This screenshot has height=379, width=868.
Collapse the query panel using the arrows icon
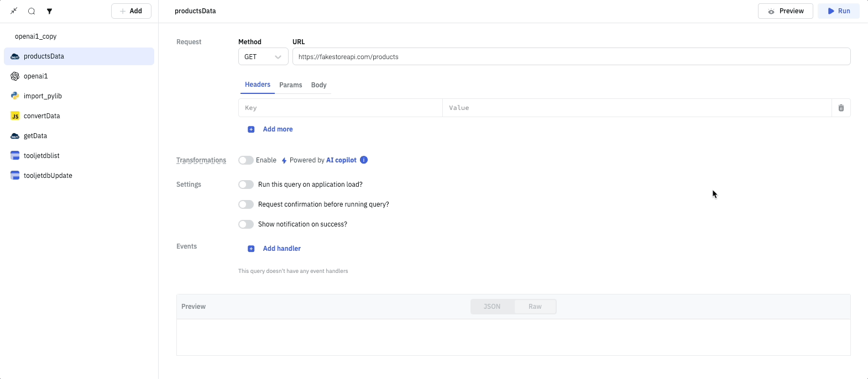click(14, 11)
